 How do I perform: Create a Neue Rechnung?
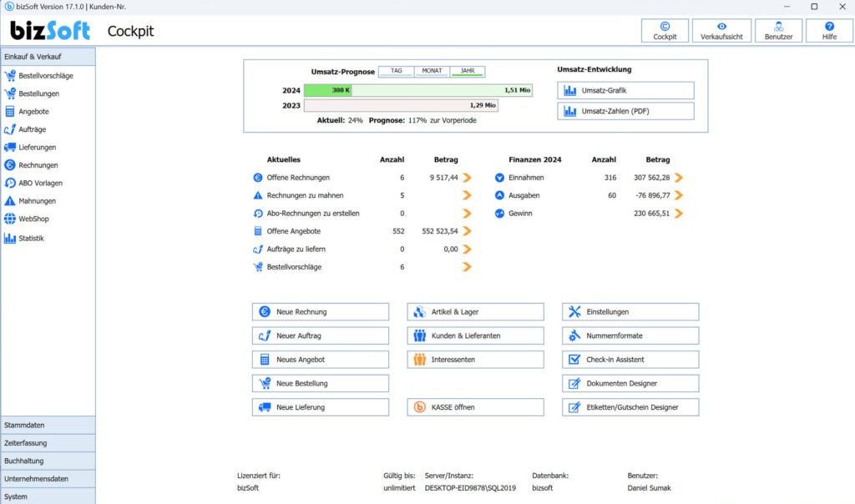(x=320, y=311)
